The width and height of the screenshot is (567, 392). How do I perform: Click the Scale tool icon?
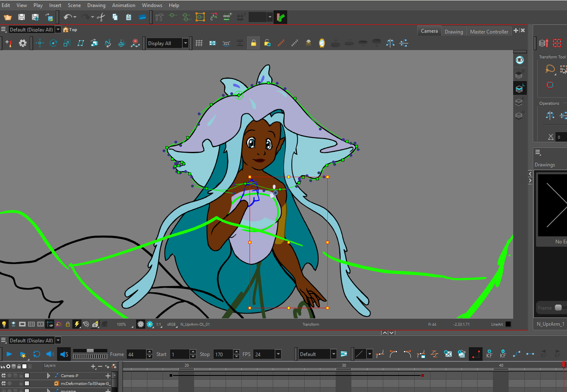pos(67,43)
